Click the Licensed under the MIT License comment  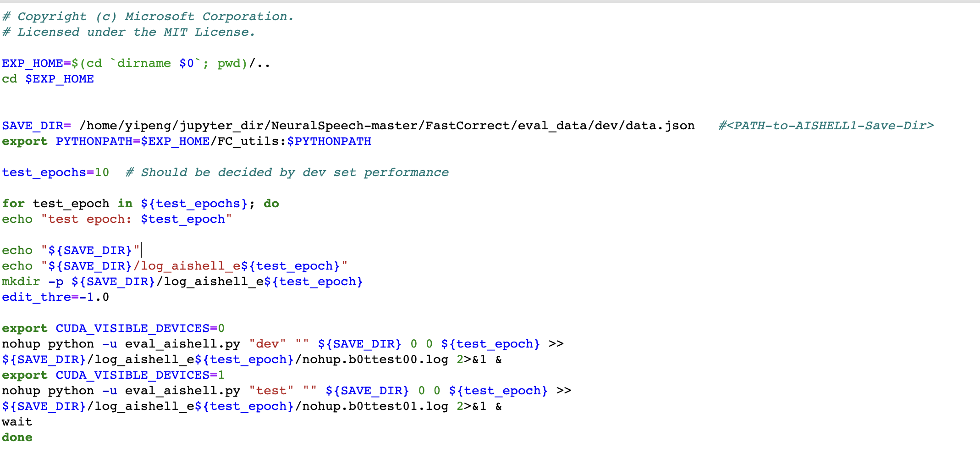click(128, 32)
